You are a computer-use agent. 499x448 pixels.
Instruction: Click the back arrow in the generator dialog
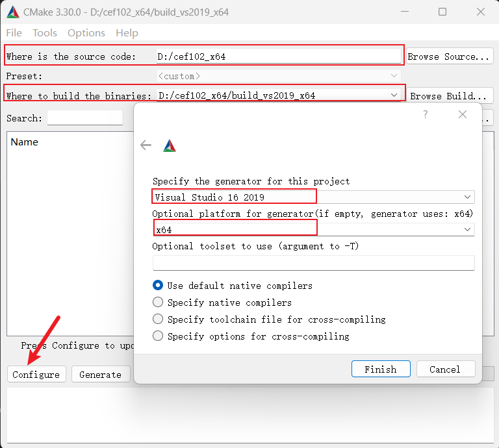click(146, 145)
